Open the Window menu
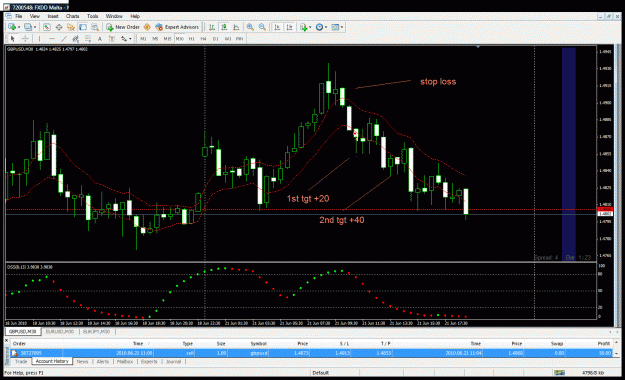This screenshot has width=625, height=380. click(114, 16)
